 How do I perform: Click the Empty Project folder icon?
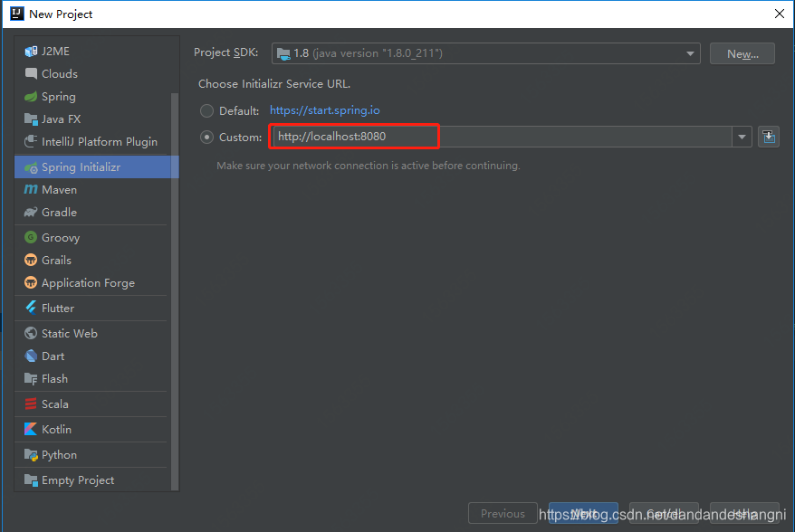[x=31, y=480]
